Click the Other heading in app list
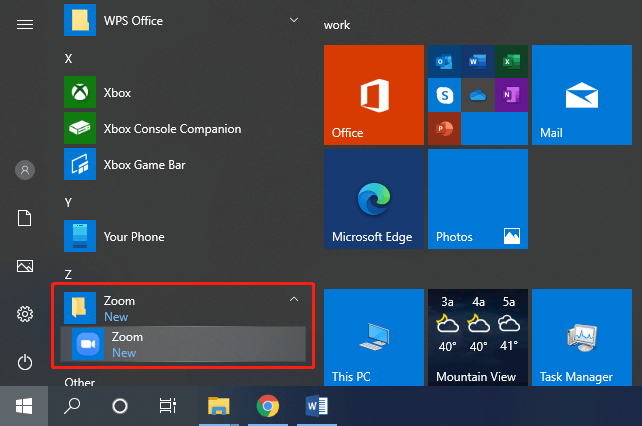This screenshot has height=426, width=642. 79,382
